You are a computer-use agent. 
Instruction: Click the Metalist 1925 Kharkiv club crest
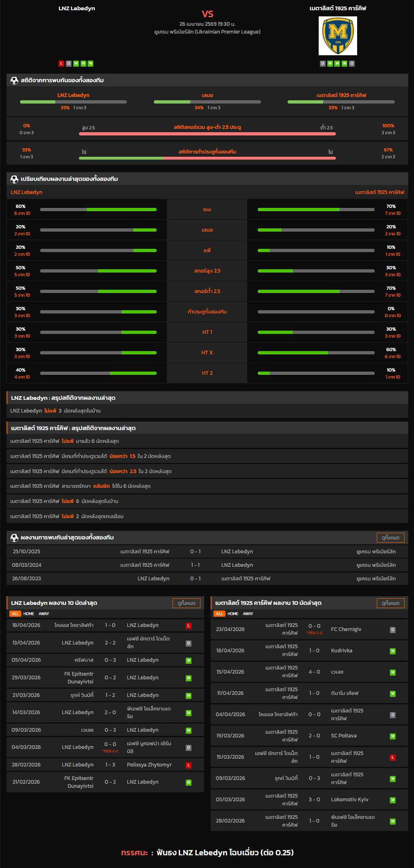[337, 36]
